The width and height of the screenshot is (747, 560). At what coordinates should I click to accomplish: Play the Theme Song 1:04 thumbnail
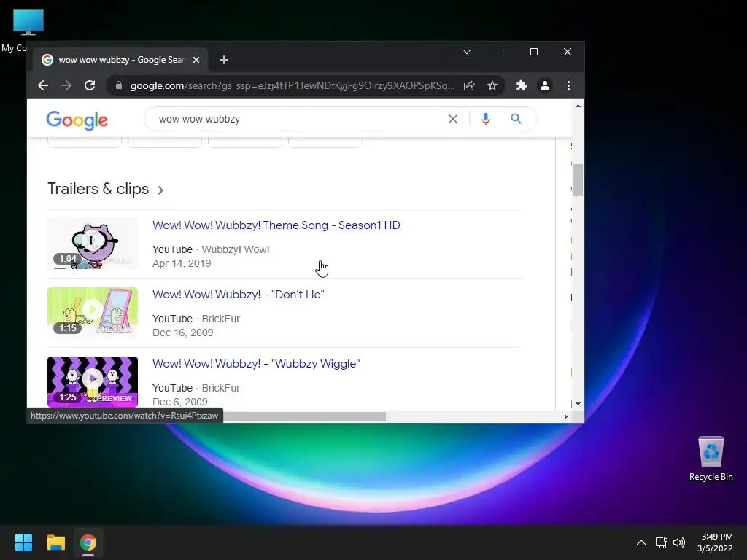93,244
